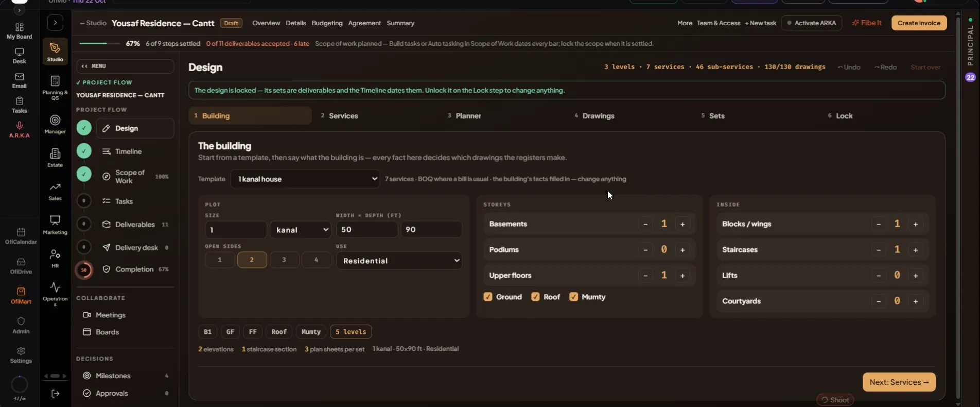Open the Estate module icon
This screenshot has height=407, width=980.
point(55,158)
